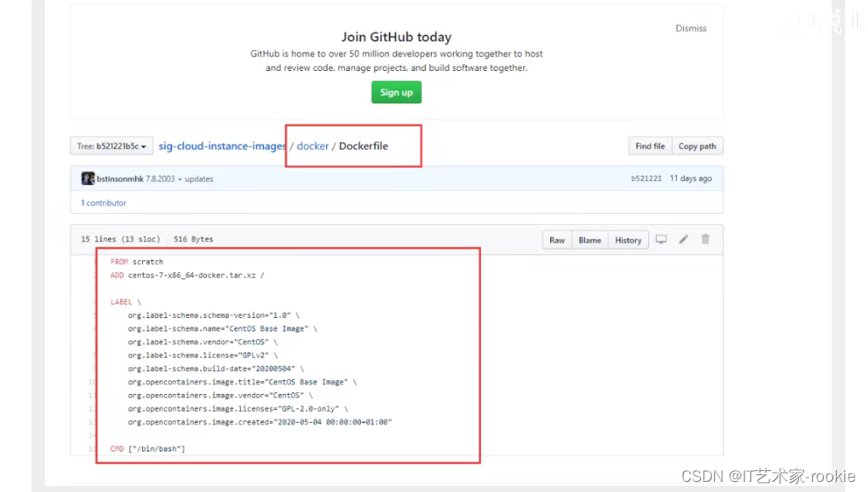Click the Find file button
The width and height of the screenshot is (868, 492).
tap(650, 146)
